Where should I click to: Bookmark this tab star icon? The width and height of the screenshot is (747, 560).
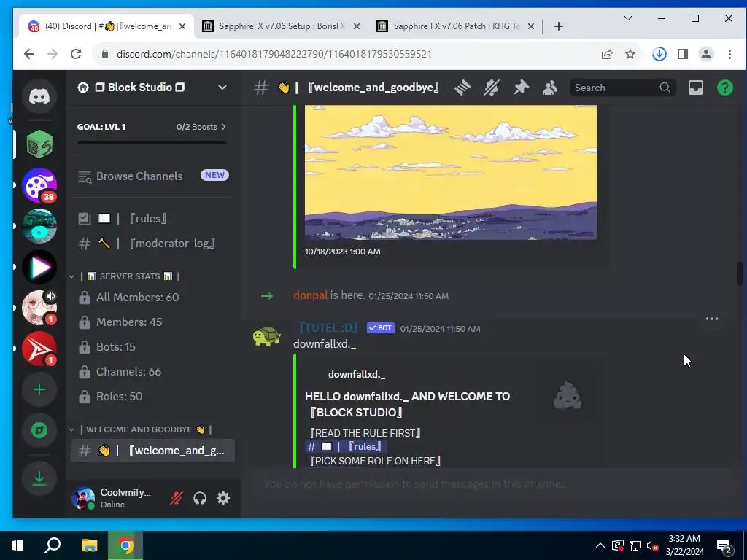pyautogui.click(x=630, y=54)
